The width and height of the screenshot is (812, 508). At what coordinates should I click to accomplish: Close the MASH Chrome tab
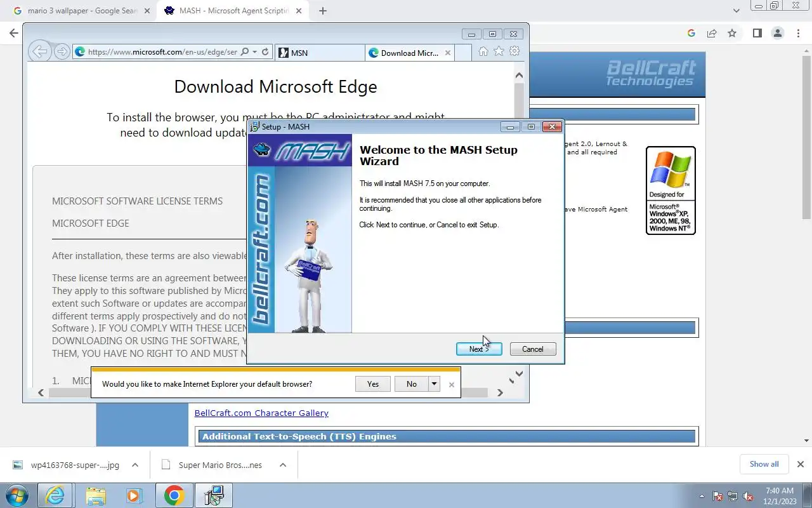pyautogui.click(x=299, y=11)
